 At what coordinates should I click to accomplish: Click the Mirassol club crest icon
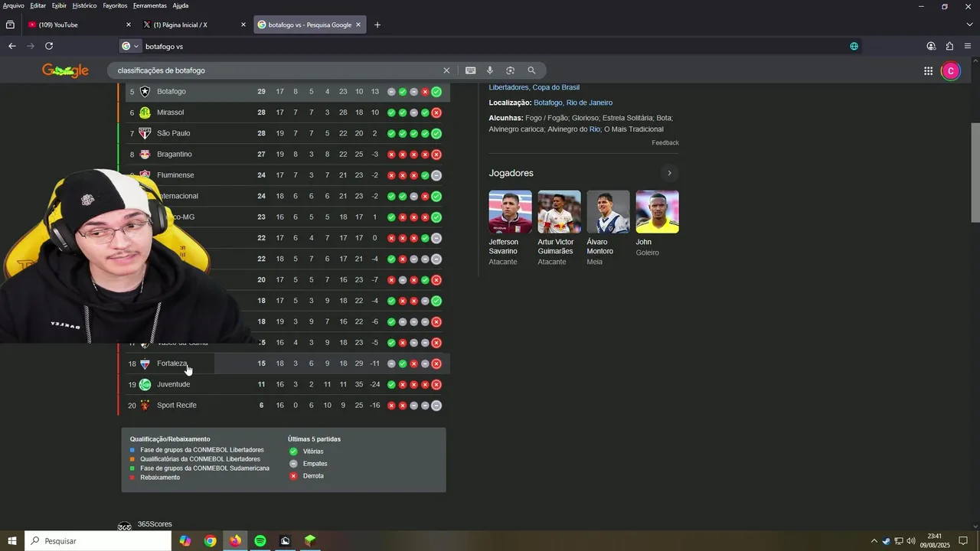(145, 112)
